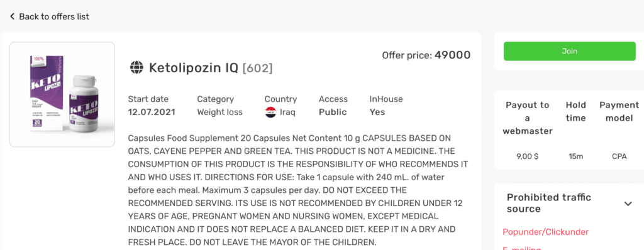Click the 9,00 $ payout value
Viewport: 644px width, 250px height.
pyautogui.click(x=528, y=156)
